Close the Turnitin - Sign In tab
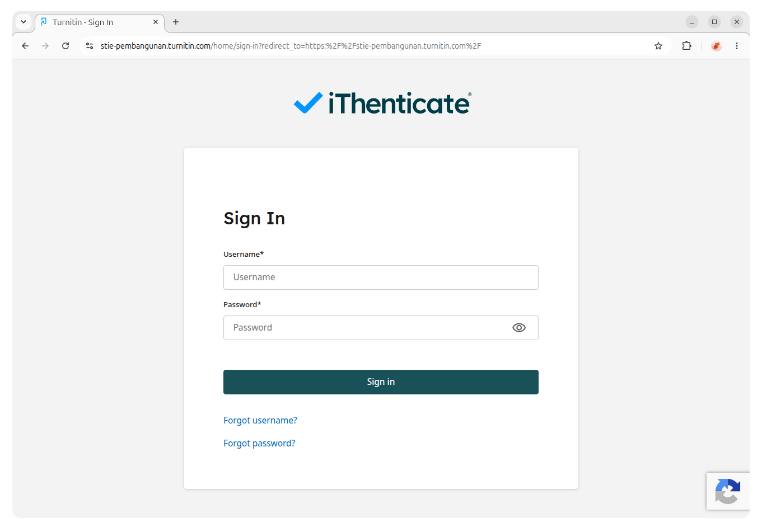762x532 pixels. click(x=156, y=22)
